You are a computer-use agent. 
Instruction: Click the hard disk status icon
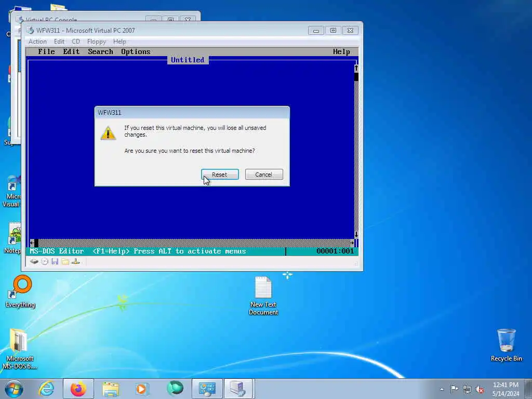tap(34, 262)
